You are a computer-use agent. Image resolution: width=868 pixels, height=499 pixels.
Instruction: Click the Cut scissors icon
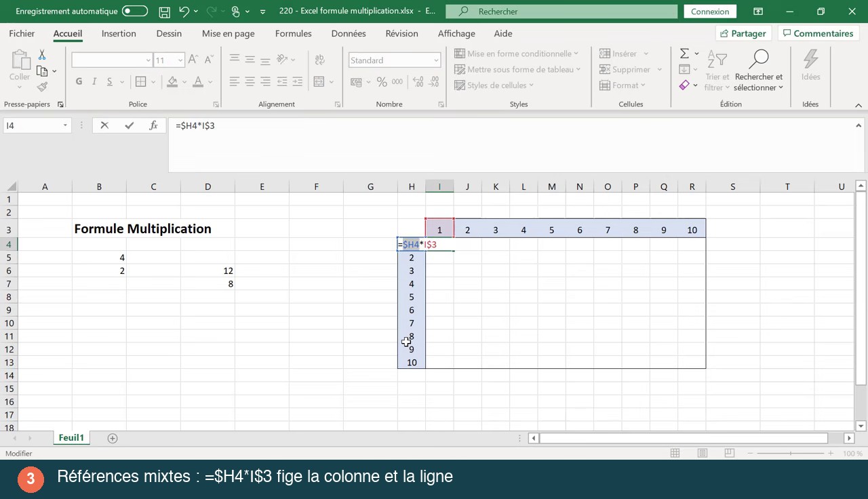point(42,55)
